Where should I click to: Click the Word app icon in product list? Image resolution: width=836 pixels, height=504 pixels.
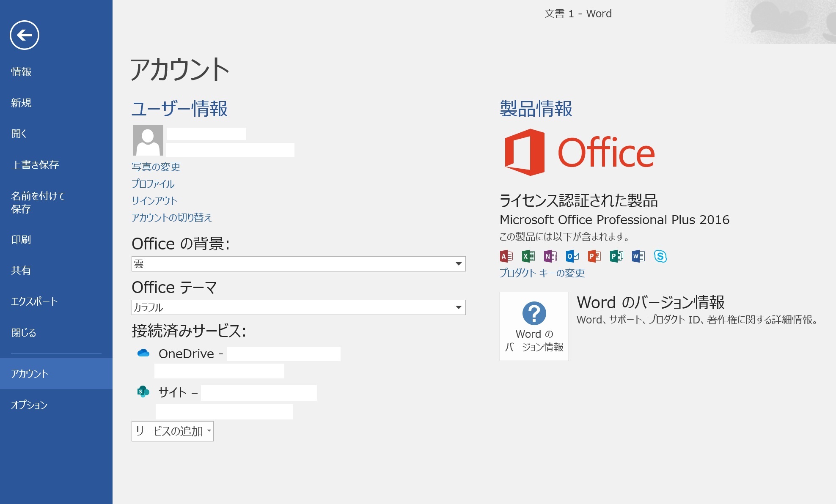tap(638, 256)
